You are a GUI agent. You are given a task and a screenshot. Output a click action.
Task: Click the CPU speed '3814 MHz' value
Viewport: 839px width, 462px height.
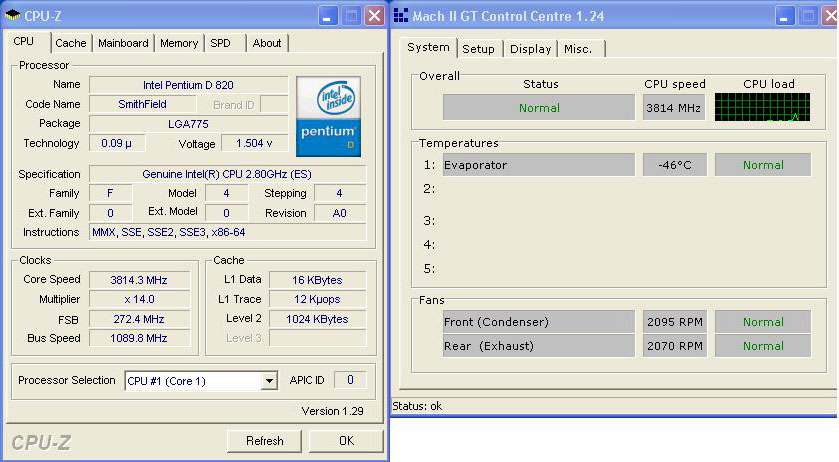tap(674, 108)
